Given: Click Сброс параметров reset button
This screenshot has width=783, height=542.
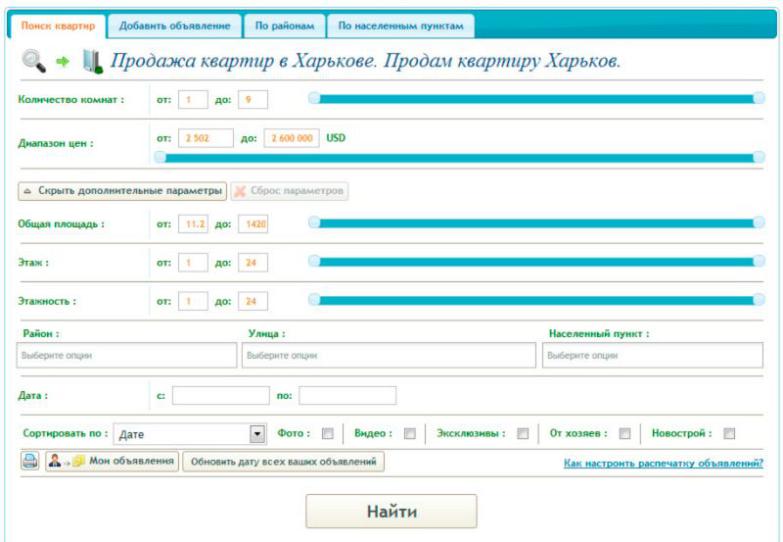Looking at the screenshot, I should [x=290, y=190].
